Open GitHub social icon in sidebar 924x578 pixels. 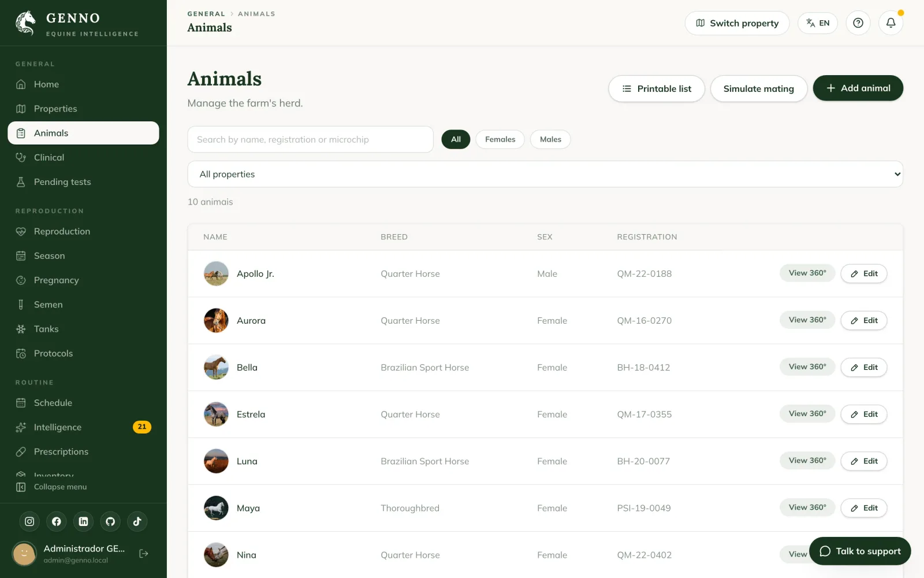[x=110, y=521]
